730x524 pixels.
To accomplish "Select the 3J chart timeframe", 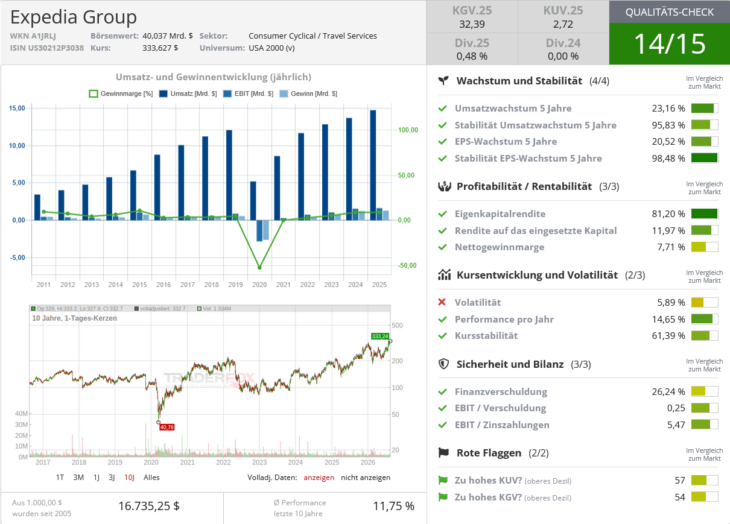I will [112, 477].
